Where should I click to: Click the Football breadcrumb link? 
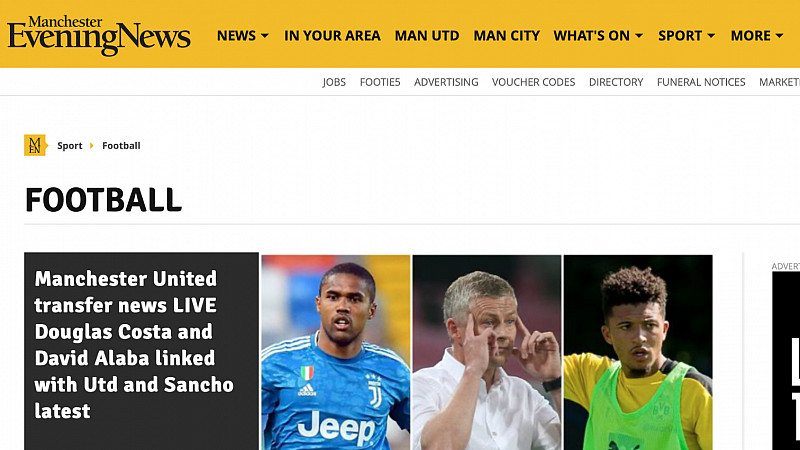[x=121, y=145]
